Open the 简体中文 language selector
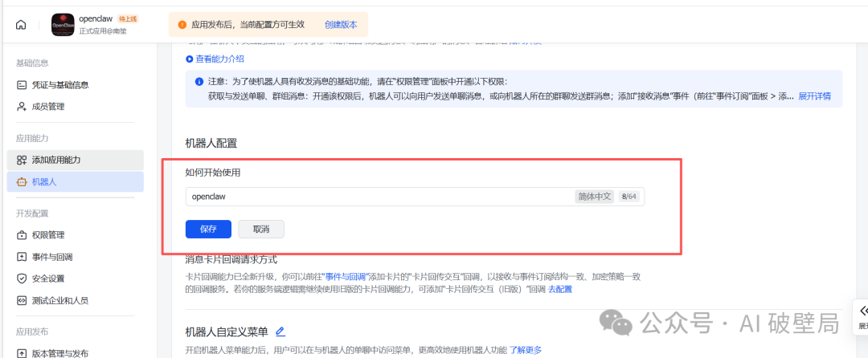 pyautogui.click(x=595, y=196)
